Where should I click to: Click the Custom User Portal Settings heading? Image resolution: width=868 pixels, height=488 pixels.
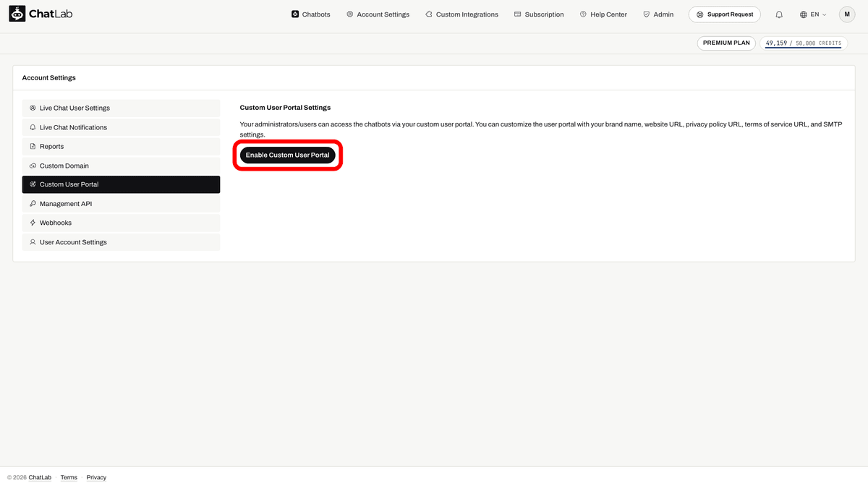(285, 108)
